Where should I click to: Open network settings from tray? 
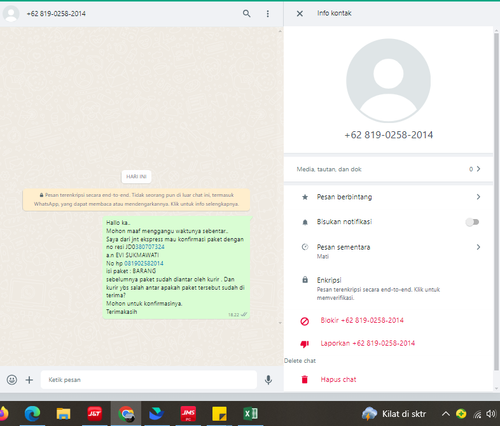pos(477,414)
